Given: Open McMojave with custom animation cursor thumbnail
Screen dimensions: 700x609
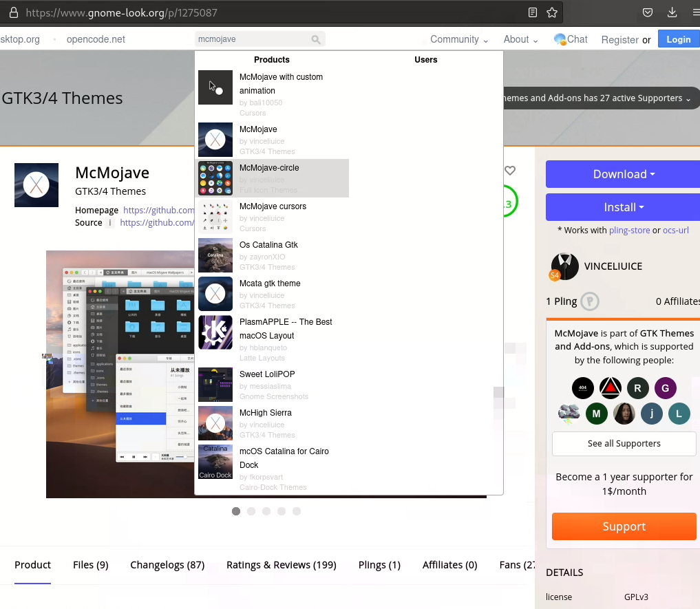Looking at the screenshot, I should (x=215, y=87).
